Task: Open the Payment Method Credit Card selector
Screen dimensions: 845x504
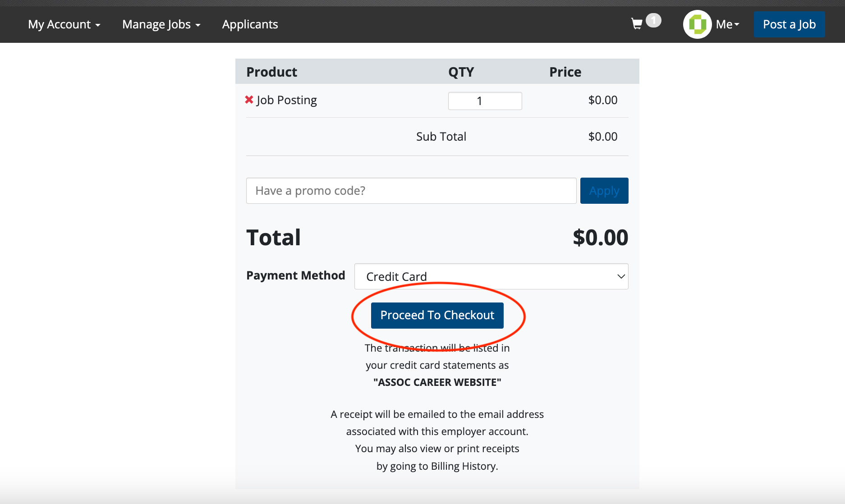Action: point(491,276)
